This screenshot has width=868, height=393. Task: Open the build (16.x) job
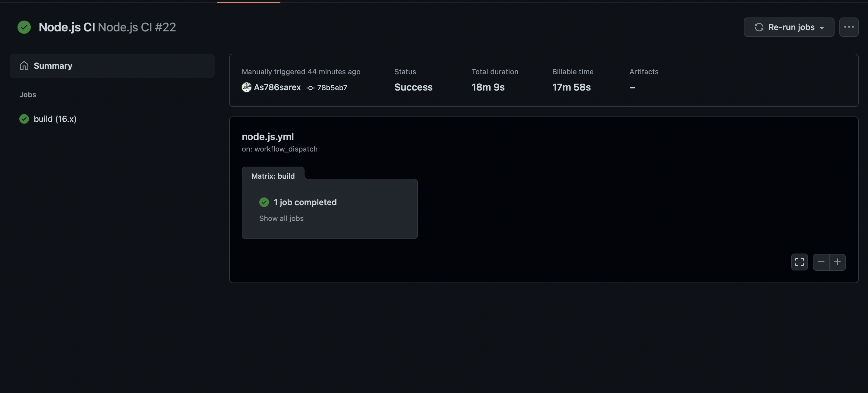[x=55, y=119]
